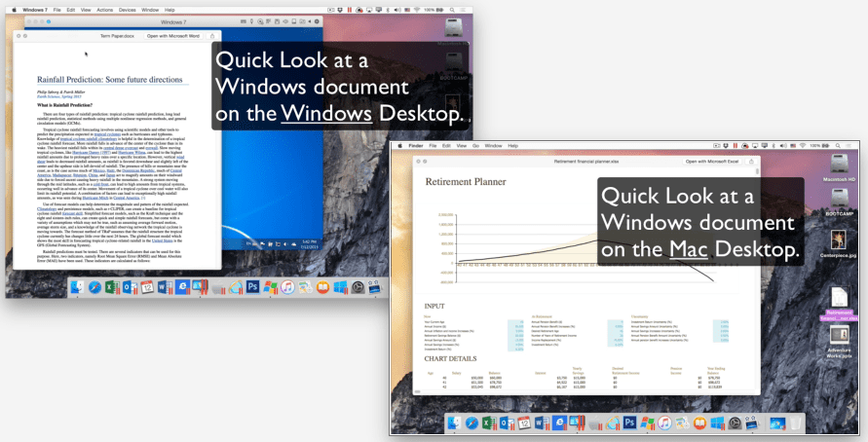Click Open with Microsoft Word button
This screenshot has height=442, width=868.
click(172, 36)
